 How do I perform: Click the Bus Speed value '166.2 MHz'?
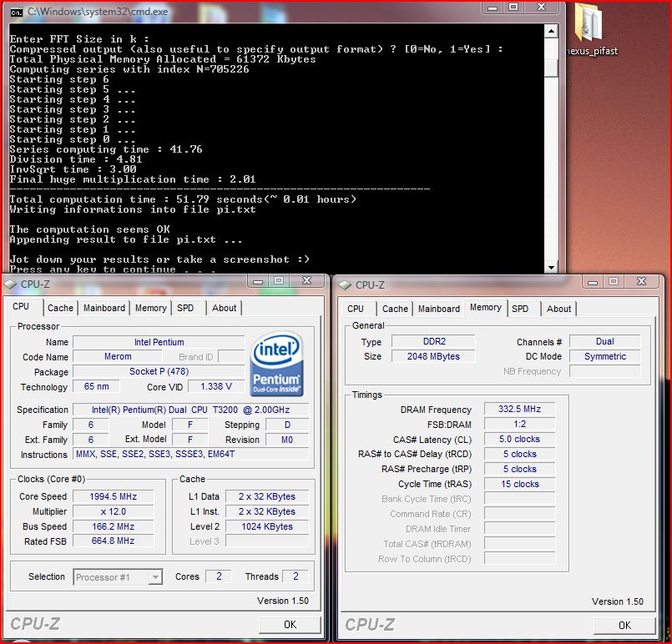click(114, 526)
